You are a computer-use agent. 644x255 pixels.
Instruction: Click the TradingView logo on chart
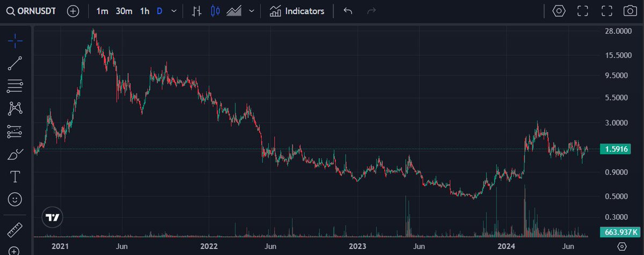[53, 217]
